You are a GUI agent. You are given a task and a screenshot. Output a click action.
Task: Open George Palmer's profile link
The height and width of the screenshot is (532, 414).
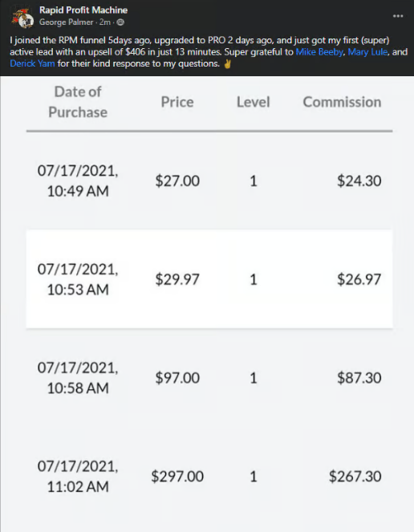pos(66,22)
